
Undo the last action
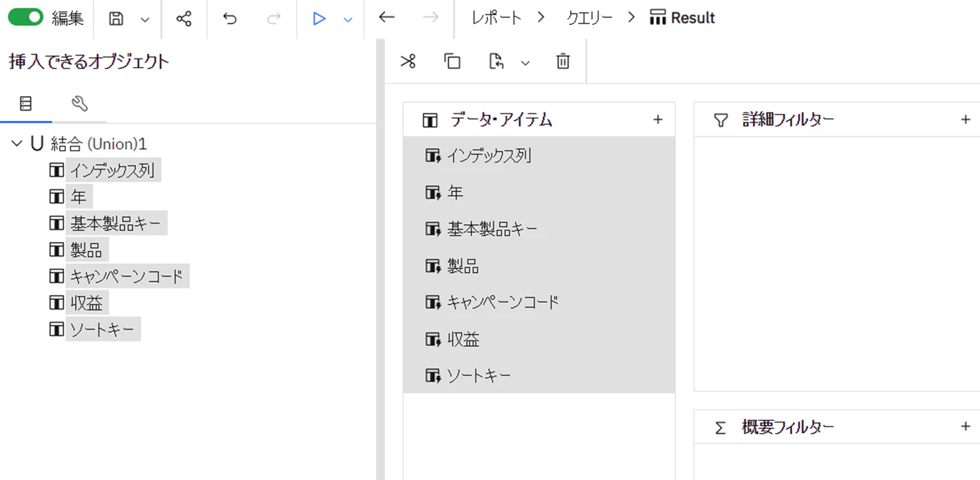tap(229, 19)
